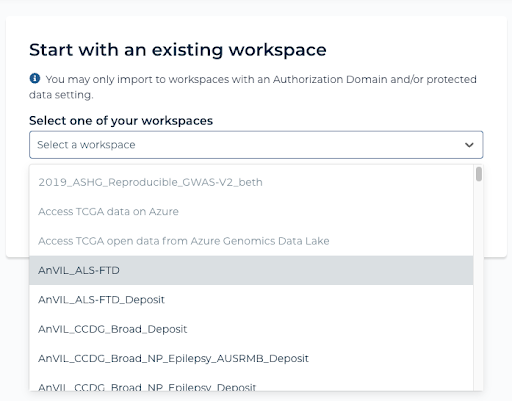Screen dimensions: 512x401
Task: Focus the Select a workspace field
Action: tap(256, 145)
